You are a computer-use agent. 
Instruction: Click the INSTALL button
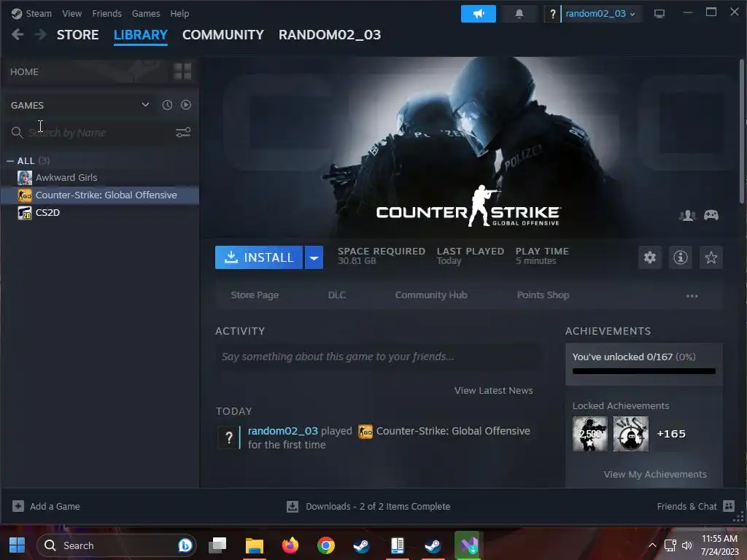pos(259,257)
